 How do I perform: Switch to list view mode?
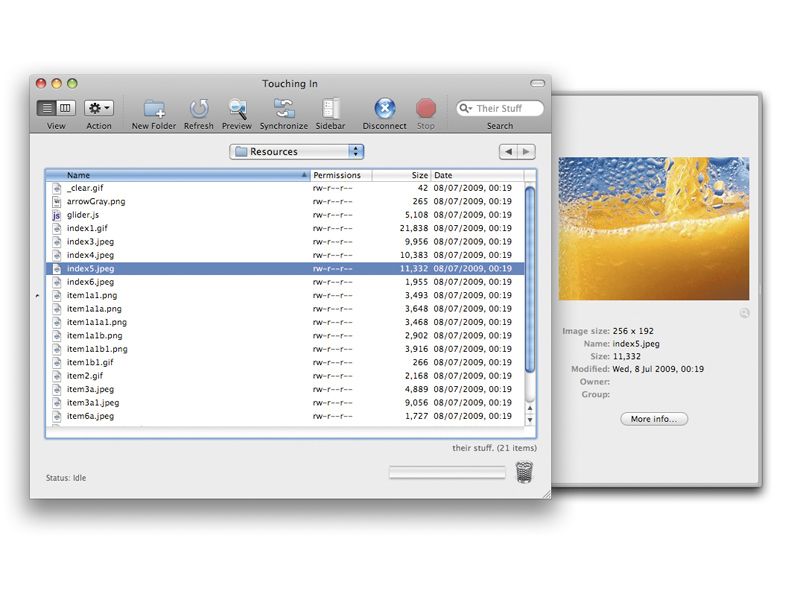pos(47,108)
